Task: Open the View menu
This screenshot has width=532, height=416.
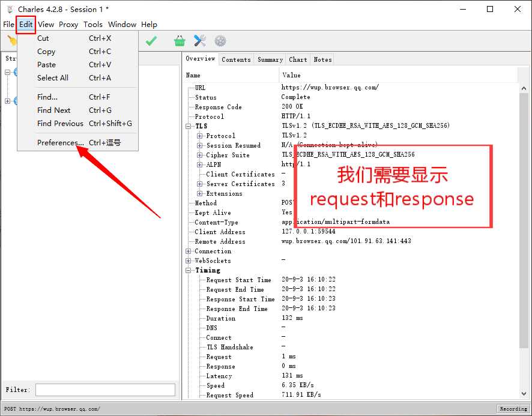Action: [x=46, y=25]
